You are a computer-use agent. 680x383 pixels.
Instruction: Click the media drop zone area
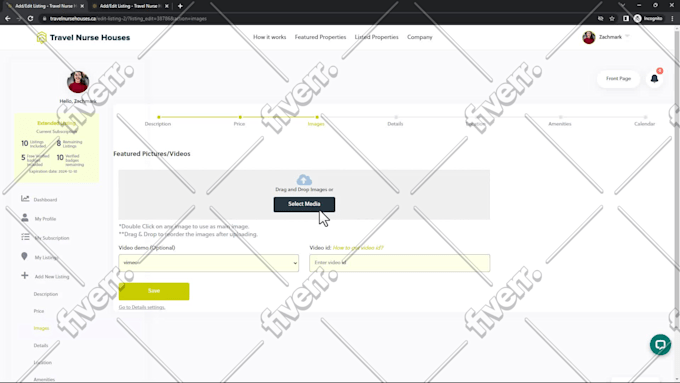(304, 194)
